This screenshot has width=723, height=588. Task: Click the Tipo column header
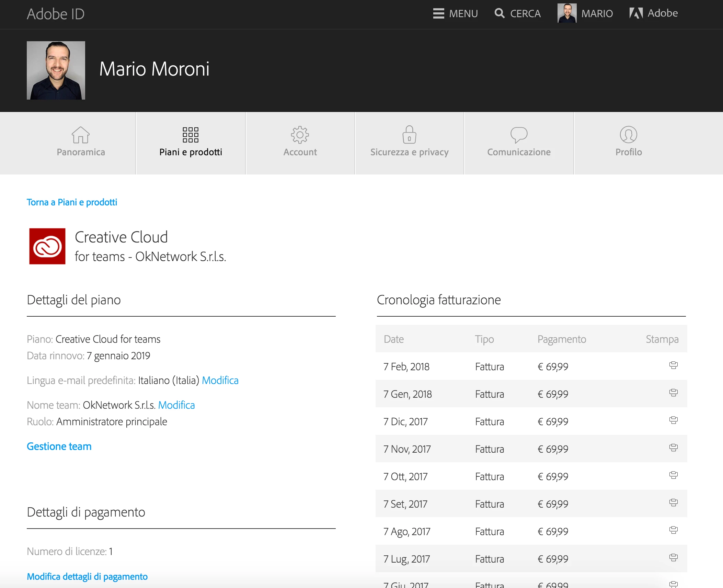click(484, 339)
